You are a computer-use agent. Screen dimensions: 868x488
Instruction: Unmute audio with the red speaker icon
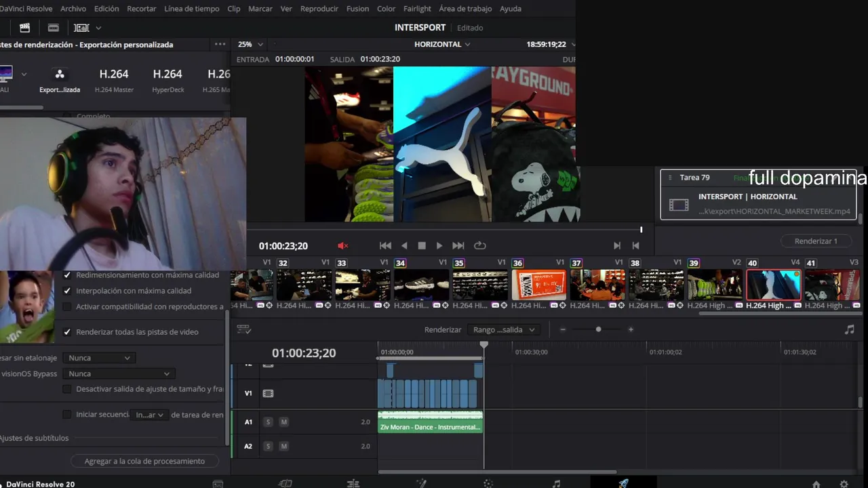[343, 245]
